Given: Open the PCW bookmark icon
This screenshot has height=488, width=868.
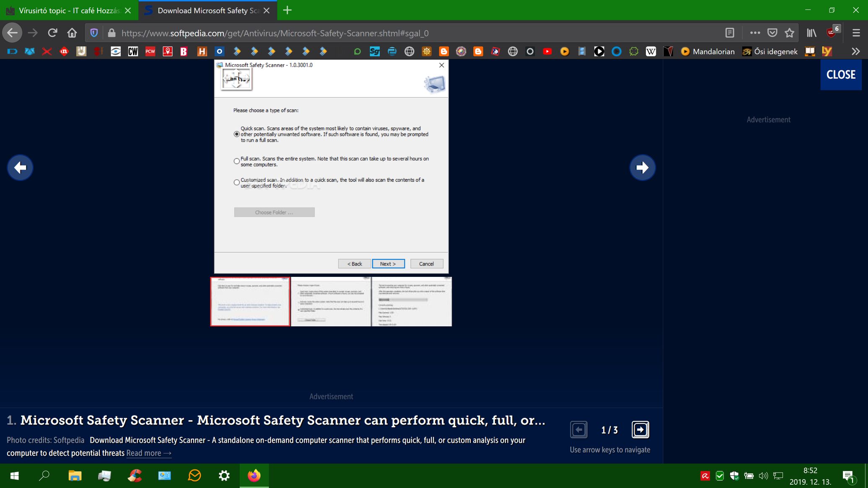Looking at the screenshot, I should [x=150, y=52].
